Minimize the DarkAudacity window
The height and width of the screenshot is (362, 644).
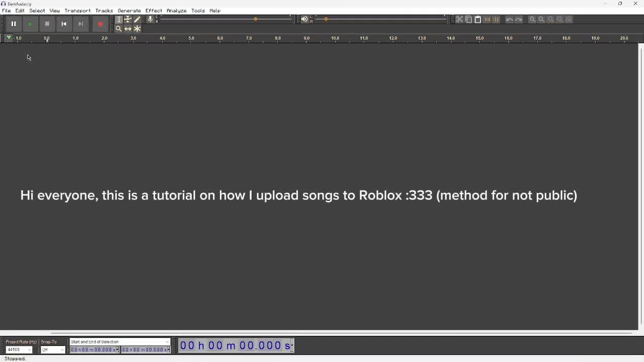pyautogui.click(x=605, y=4)
